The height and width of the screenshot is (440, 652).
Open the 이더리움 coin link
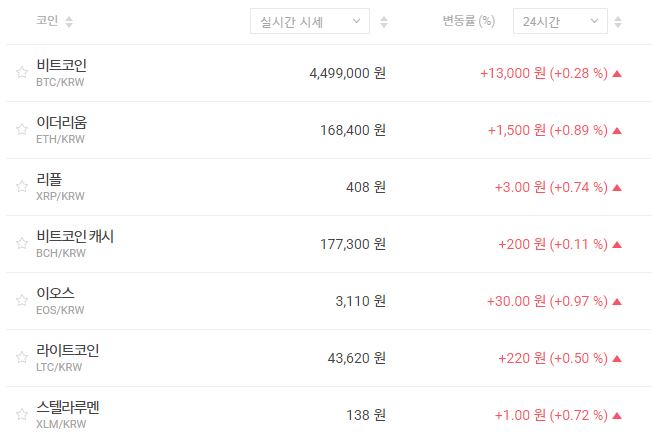[x=61, y=122]
